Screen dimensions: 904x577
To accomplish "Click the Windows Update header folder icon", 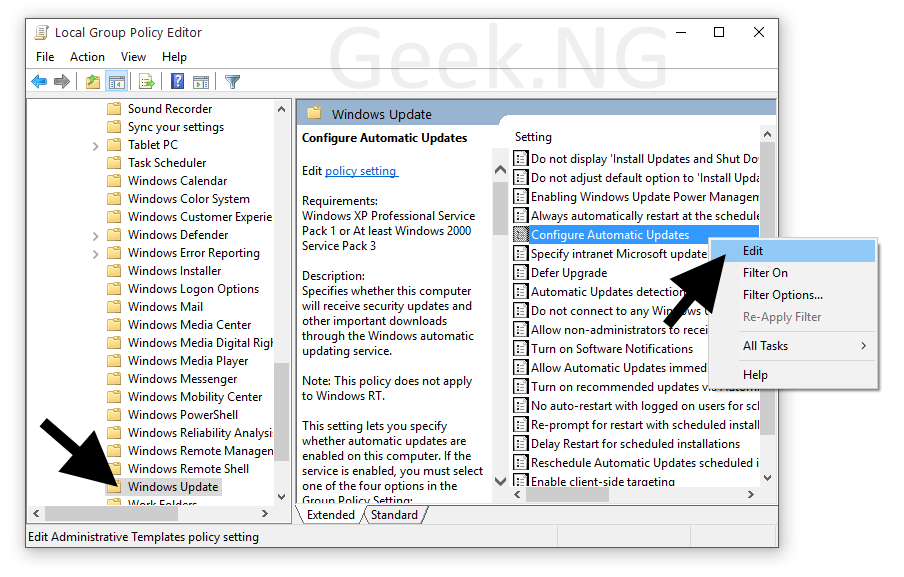I will (314, 113).
